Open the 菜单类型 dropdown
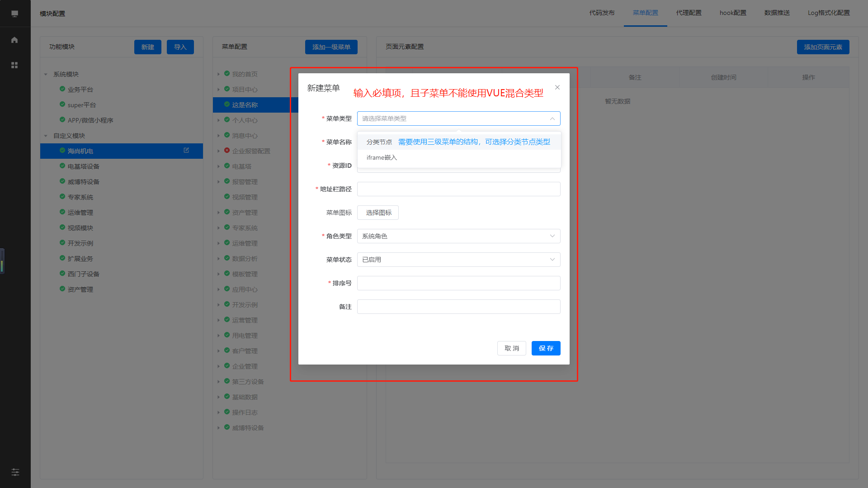 458,118
